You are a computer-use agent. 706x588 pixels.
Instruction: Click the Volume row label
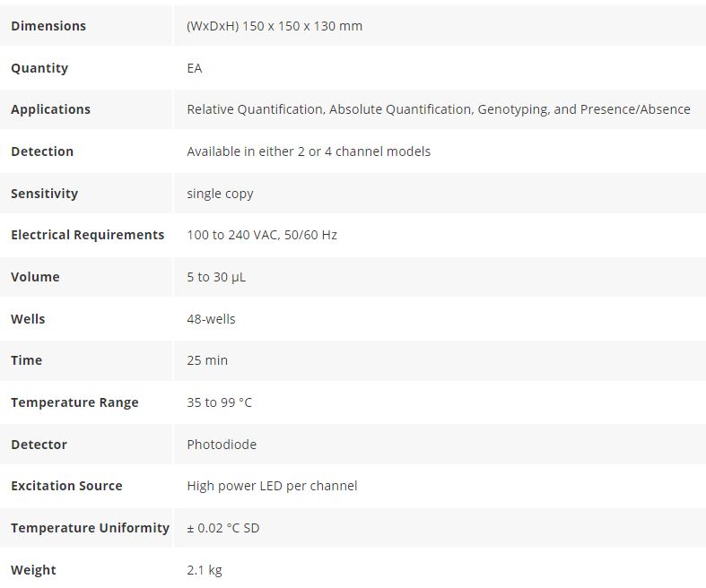coord(35,277)
